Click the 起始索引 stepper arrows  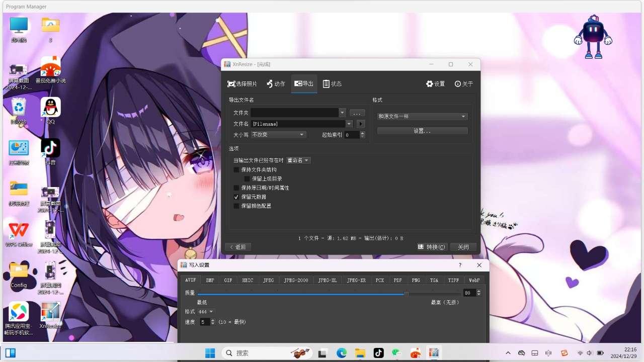tap(363, 135)
